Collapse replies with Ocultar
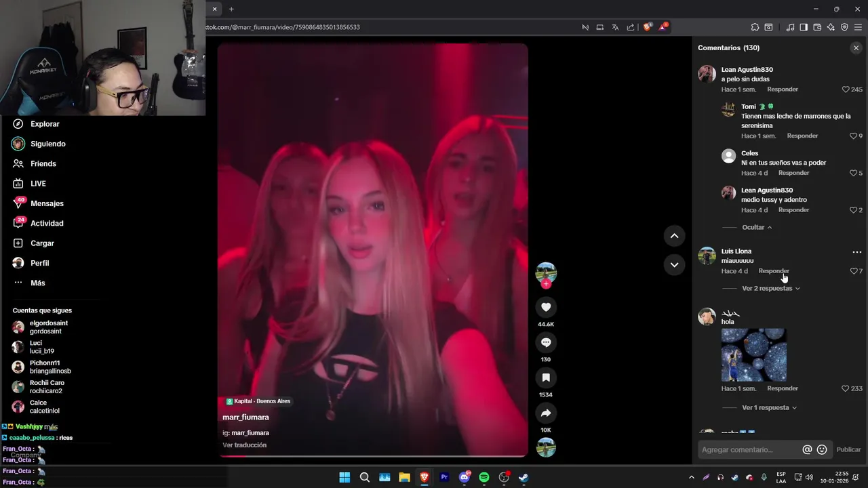868x488 pixels. (757, 228)
